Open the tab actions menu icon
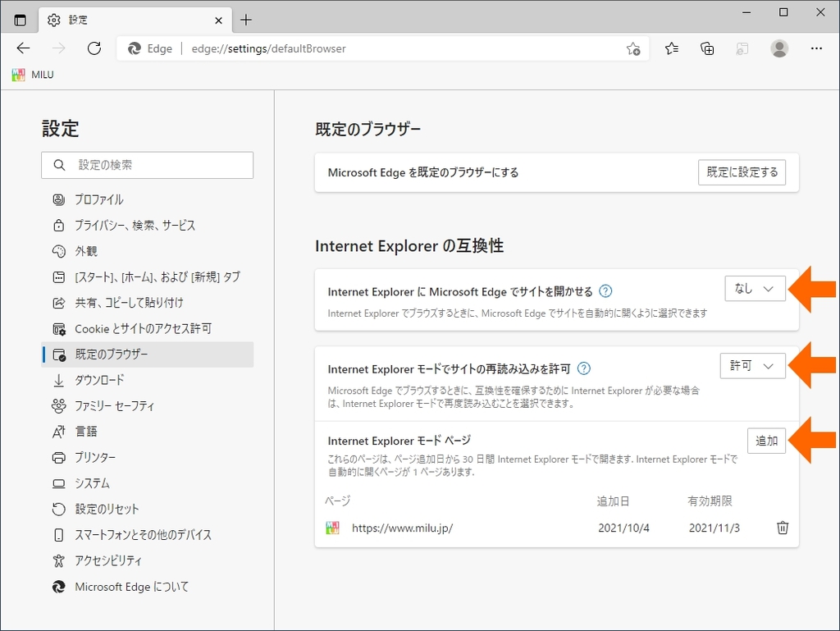 [x=20, y=21]
